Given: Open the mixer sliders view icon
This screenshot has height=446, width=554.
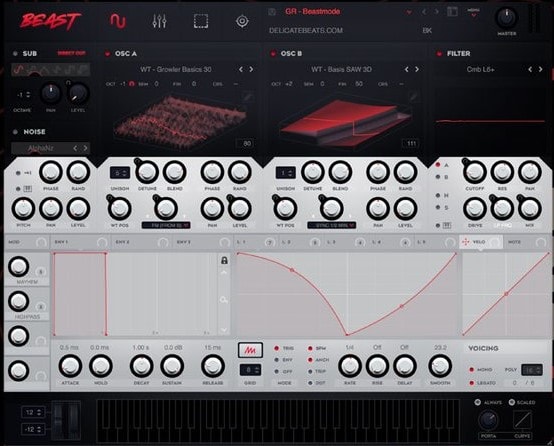Looking at the screenshot, I should point(159,21).
